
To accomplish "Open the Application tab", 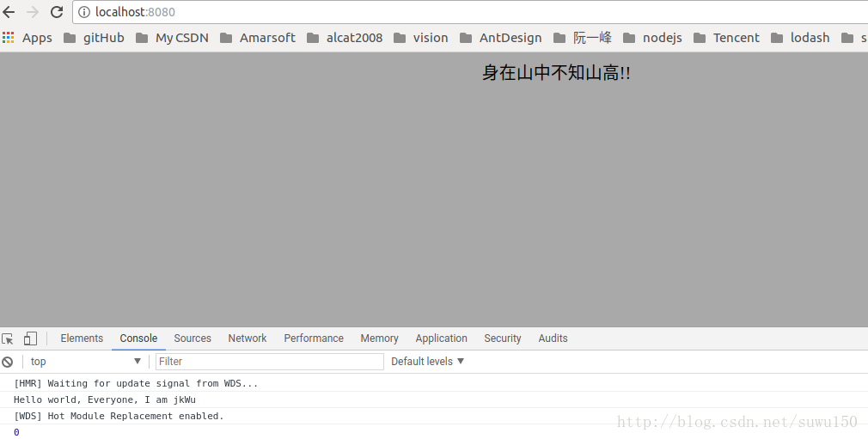I will [x=441, y=338].
